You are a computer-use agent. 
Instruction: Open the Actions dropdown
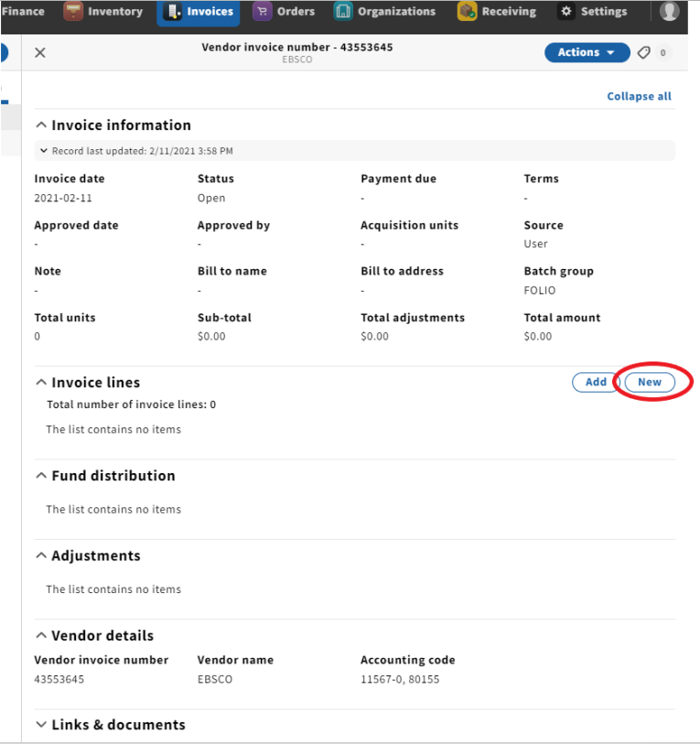(587, 53)
